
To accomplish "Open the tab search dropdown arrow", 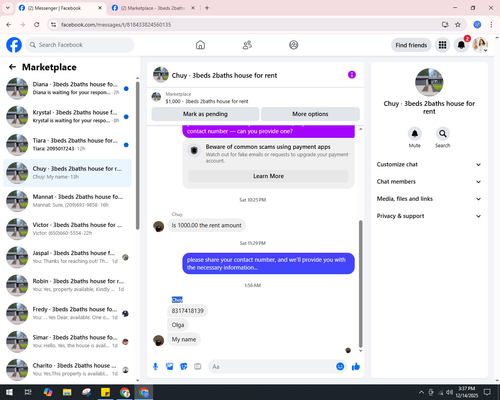I will click(8, 8).
